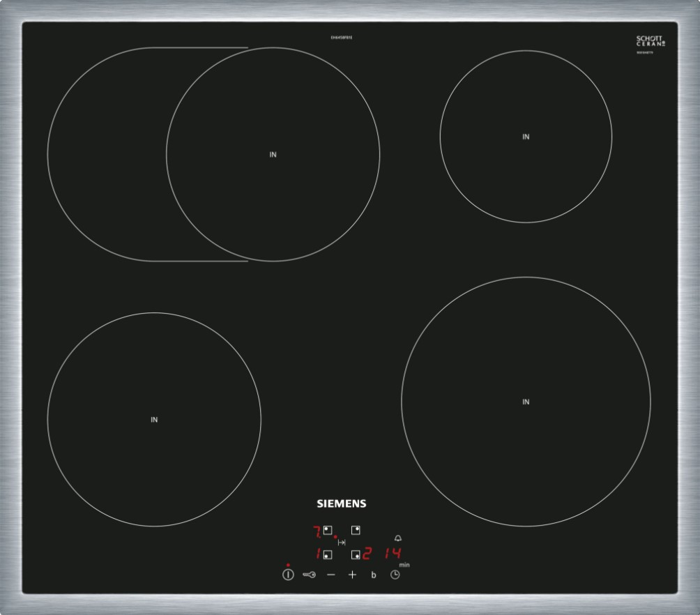Tap the zone extension arrow symbol
The height and width of the screenshot is (615, 700).
pyautogui.click(x=342, y=542)
